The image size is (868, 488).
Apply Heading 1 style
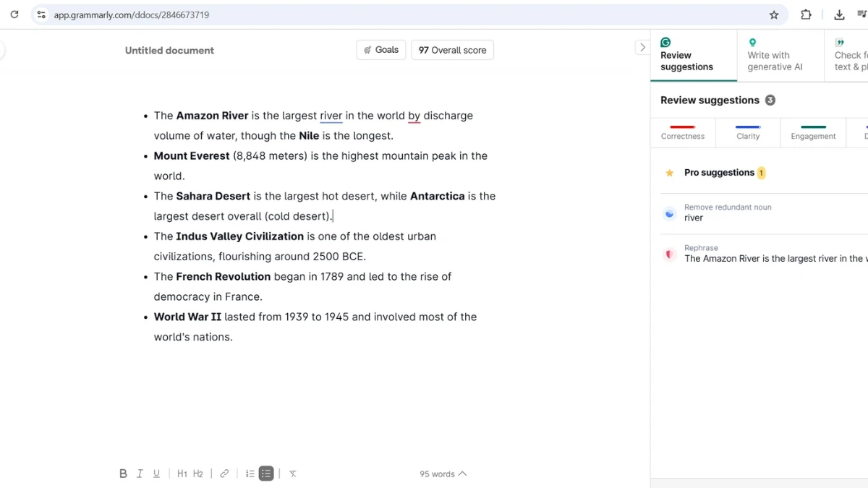[182, 474]
